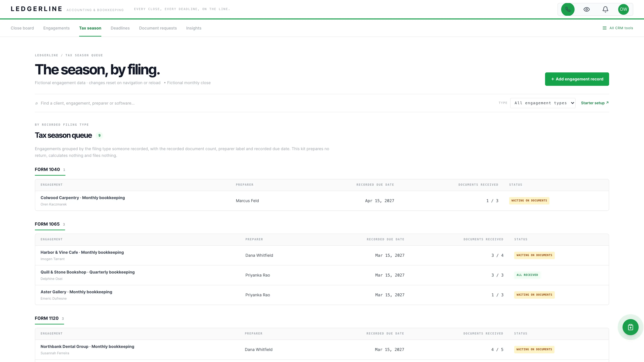Click Add engagement record button
Image resolution: width=644 pixels, height=362 pixels.
(x=577, y=79)
